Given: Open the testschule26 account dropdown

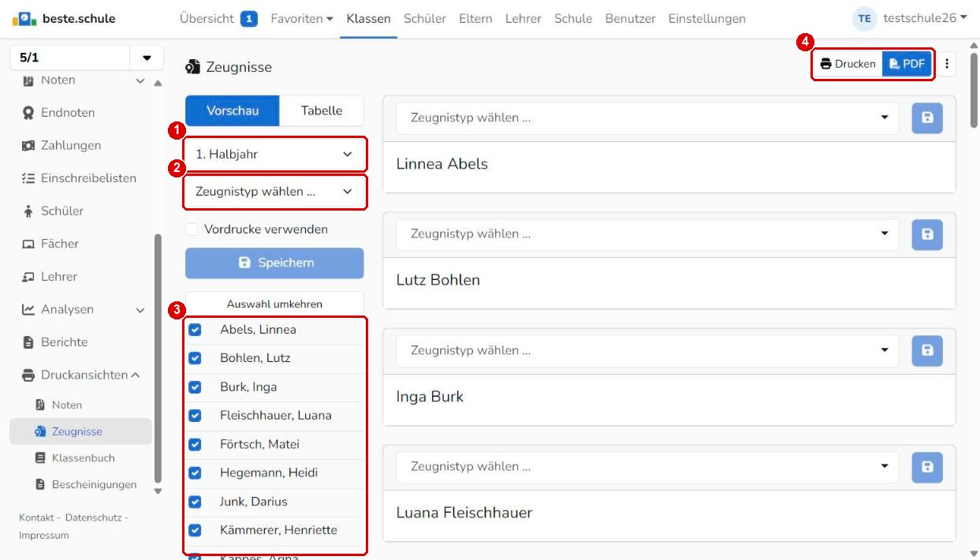Looking at the screenshot, I should [x=925, y=18].
